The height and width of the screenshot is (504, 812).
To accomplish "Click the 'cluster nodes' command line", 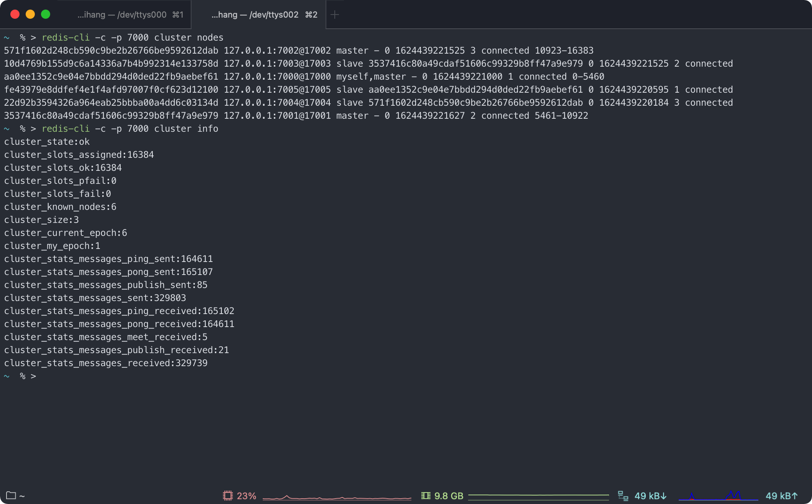I will pos(133,38).
